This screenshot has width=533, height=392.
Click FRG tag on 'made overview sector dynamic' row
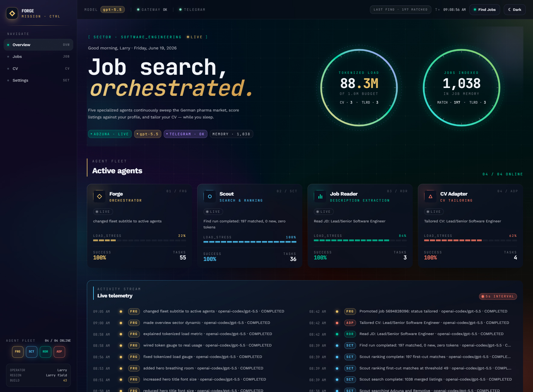[134, 323]
